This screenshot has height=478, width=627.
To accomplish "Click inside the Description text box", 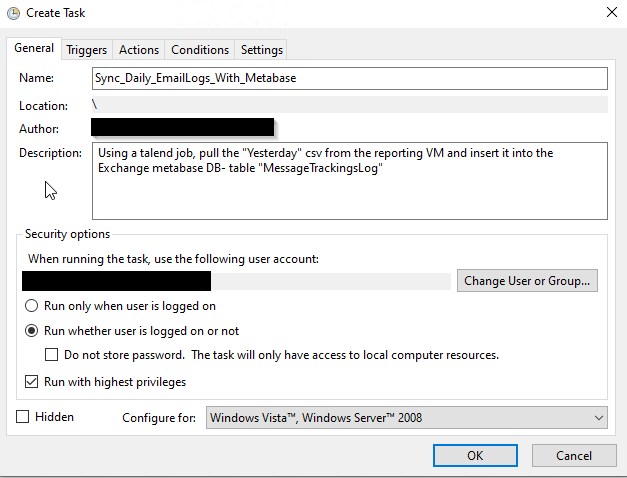I will point(349,181).
